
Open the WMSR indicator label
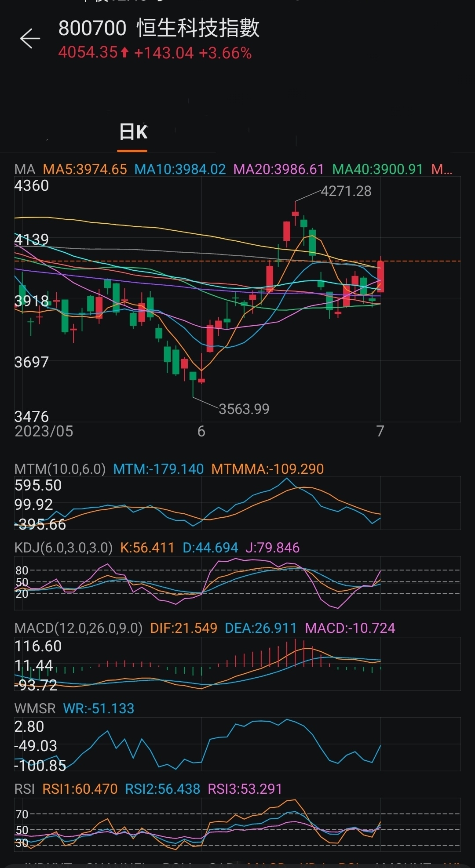[x=35, y=708]
